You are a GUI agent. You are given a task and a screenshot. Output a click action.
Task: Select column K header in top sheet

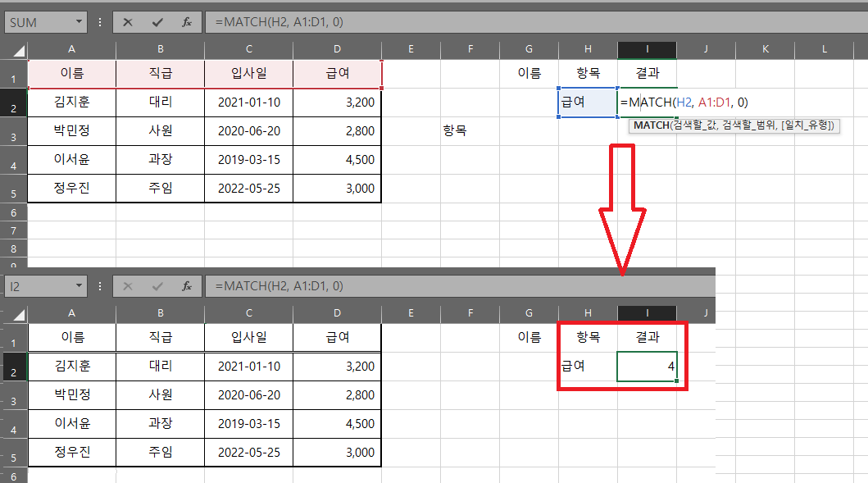click(766, 49)
